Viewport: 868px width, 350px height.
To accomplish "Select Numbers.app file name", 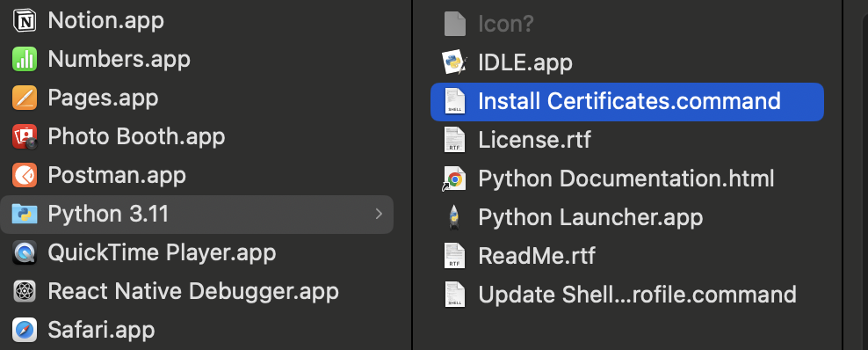I will [119, 59].
